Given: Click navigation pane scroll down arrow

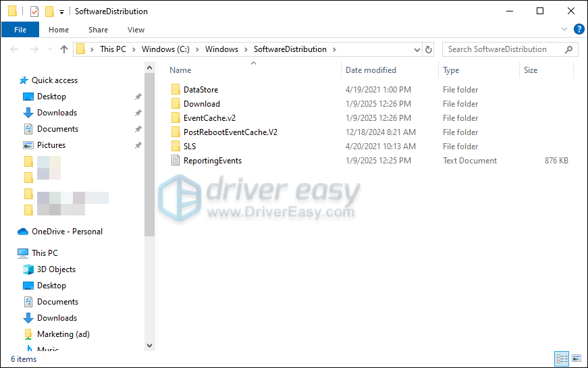Looking at the screenshot, I should coord(149,346).
